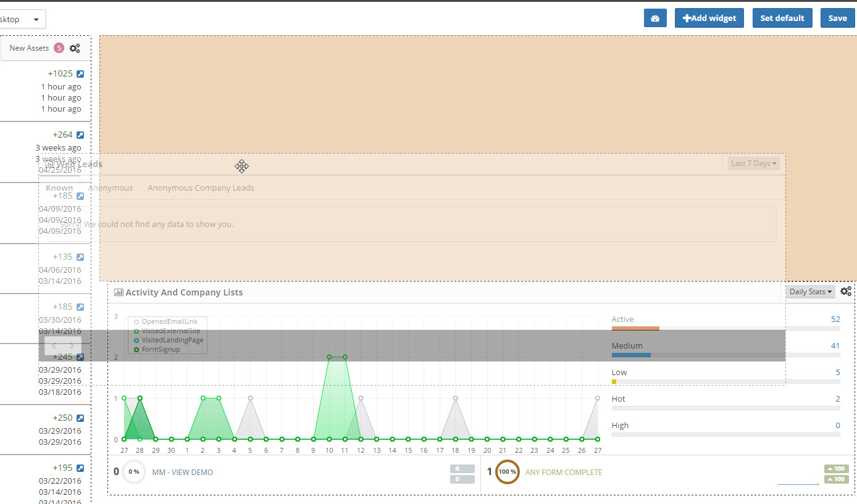Viewport: 857px width, 504px height.
Task: Open New Assets widget gears settings
Action: tap(75, 48)
